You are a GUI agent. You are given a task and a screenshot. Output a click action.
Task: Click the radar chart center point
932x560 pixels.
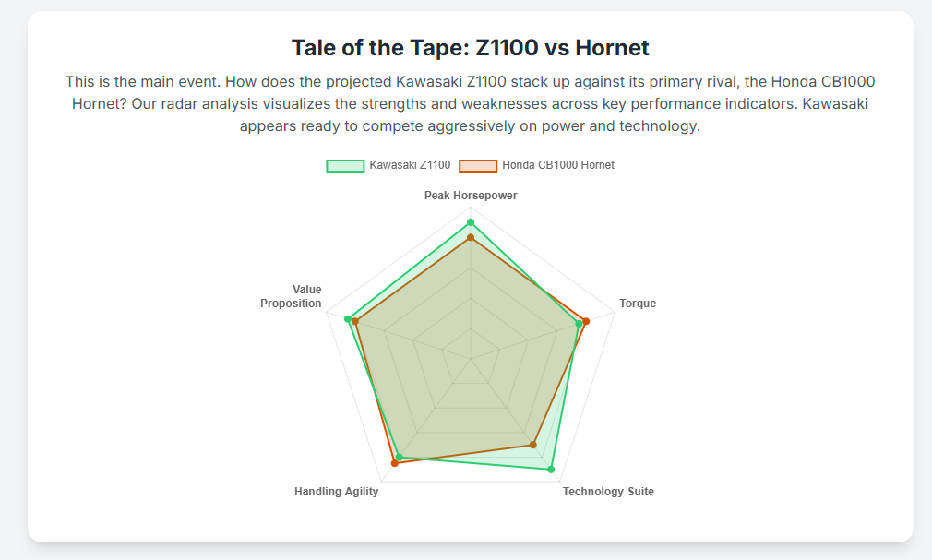471,358
